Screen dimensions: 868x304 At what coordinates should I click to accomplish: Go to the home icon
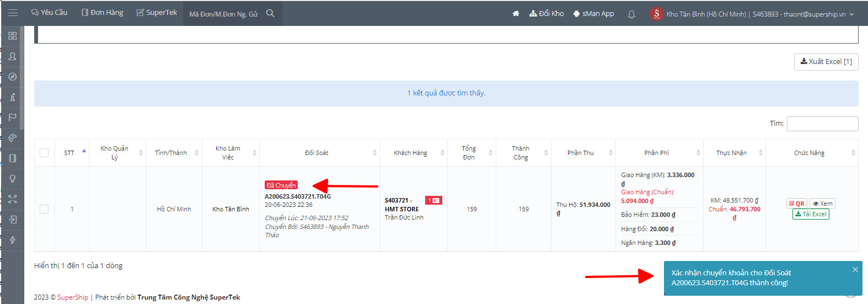pos(516,14)
